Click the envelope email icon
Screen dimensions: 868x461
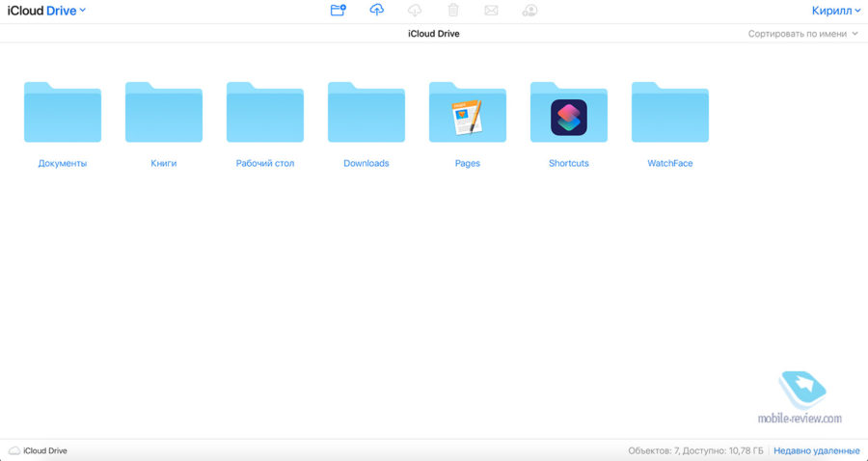pos(491,11)
